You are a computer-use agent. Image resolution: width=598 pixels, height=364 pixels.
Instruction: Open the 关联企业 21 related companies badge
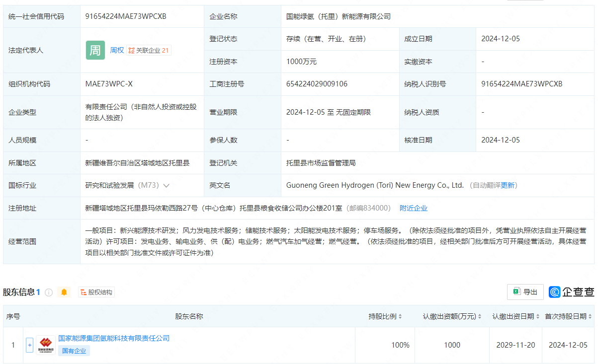149,50
